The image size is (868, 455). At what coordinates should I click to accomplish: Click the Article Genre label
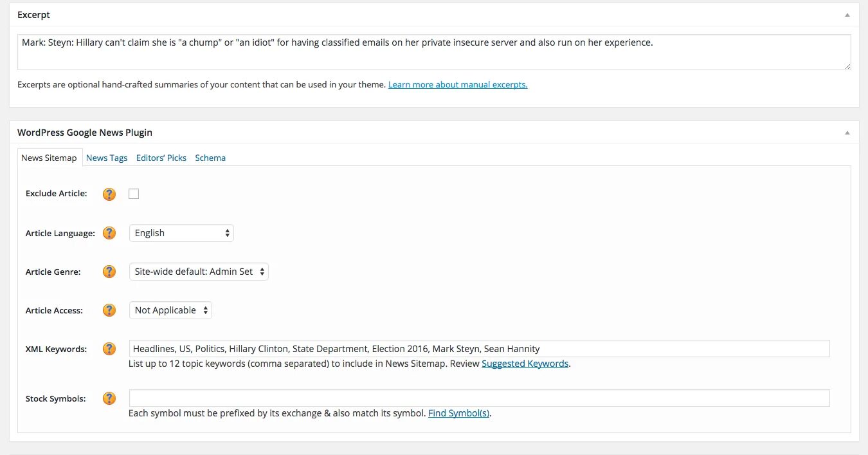point(53,272)
